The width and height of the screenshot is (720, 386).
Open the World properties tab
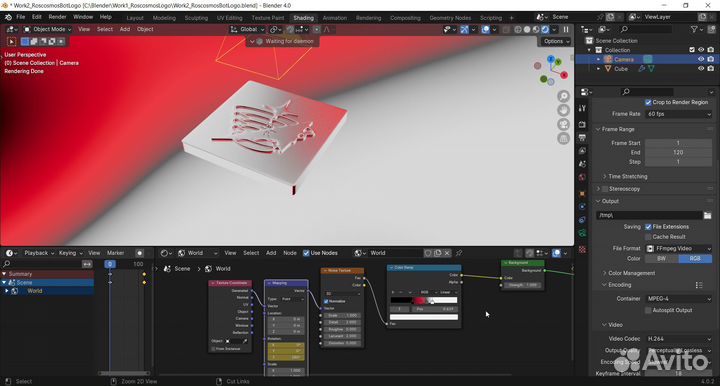click(582, 177)
